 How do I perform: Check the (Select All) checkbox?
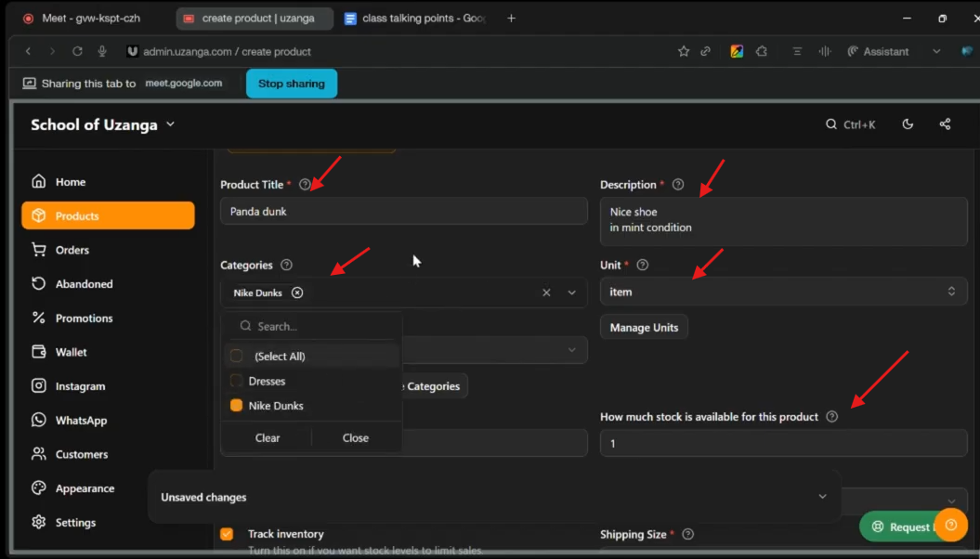click(x=236, y=356)
